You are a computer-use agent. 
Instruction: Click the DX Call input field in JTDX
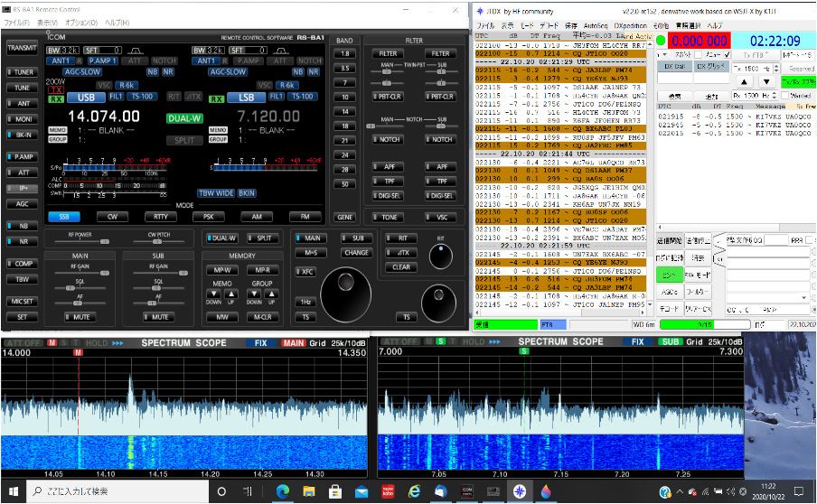pos(674,78)
